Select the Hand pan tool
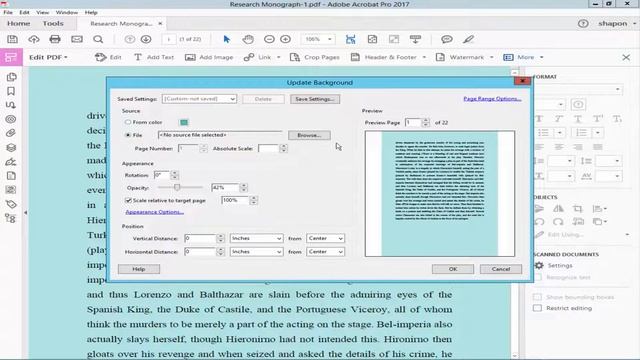Screen dimensions: 640x360 [248, 39]
